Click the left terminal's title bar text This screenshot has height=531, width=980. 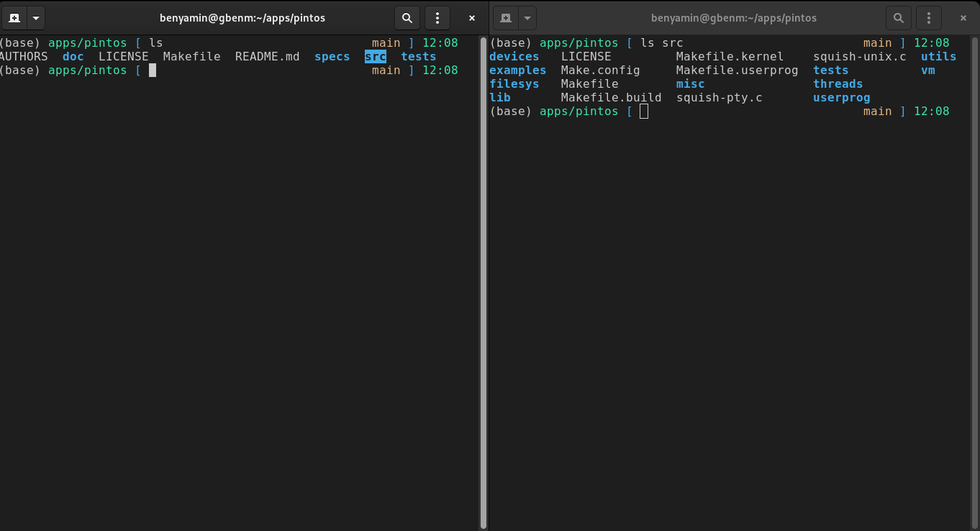click(242, 18)
